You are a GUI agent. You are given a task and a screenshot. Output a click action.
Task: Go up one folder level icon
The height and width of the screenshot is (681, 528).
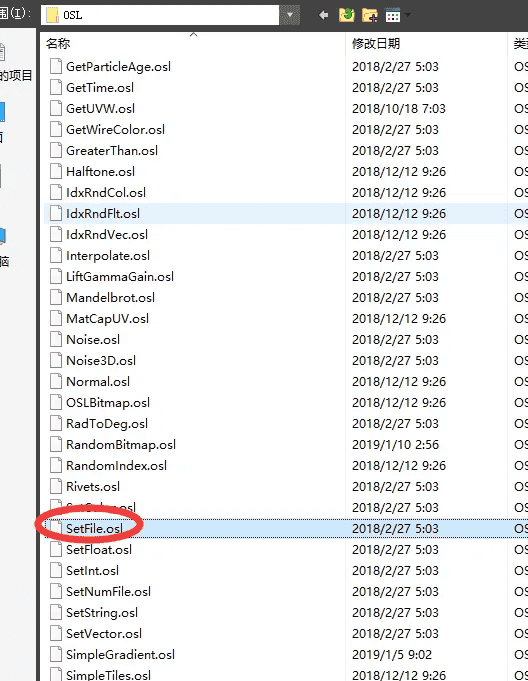tap(346, 15)
